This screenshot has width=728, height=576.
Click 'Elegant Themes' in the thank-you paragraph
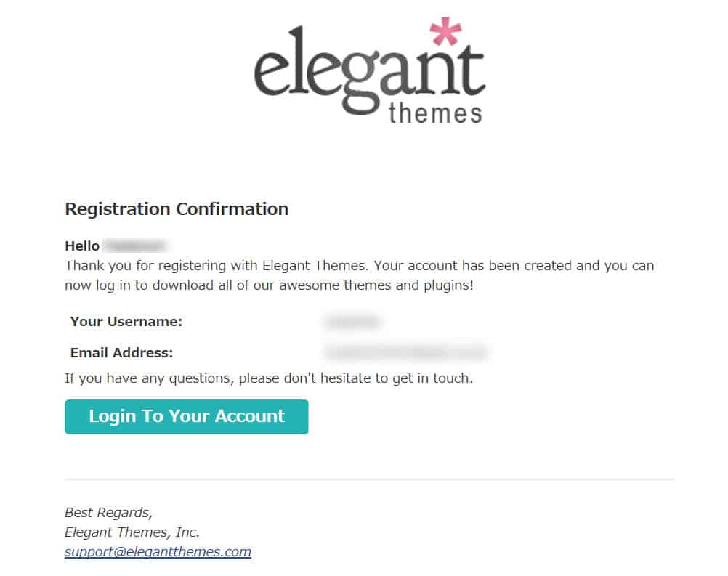tap(315, 266)
